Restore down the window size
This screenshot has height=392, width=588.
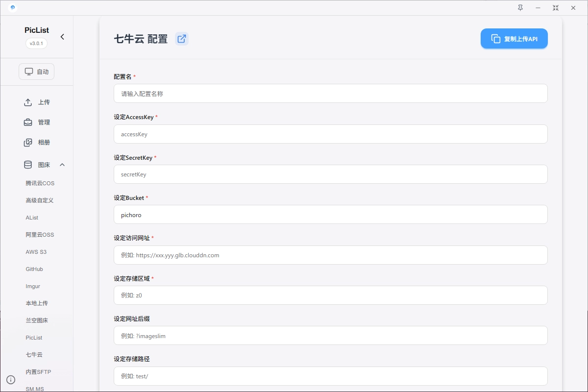pyautogui.click(x=556, y=8)
